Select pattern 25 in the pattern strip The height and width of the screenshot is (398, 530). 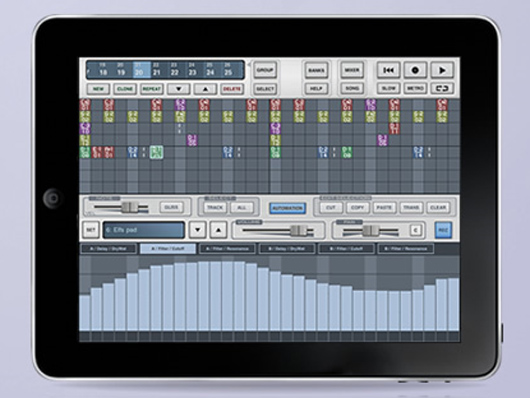click(228, 70)
